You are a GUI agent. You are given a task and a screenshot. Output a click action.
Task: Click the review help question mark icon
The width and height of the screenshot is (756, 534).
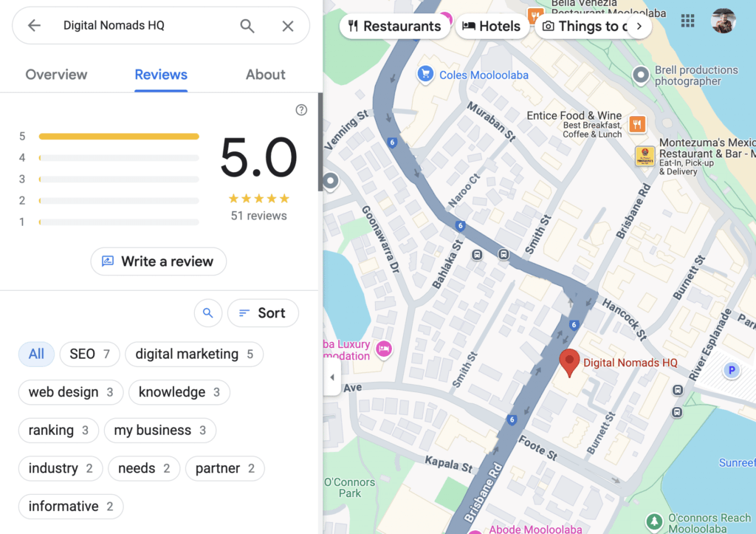(301, 110)
